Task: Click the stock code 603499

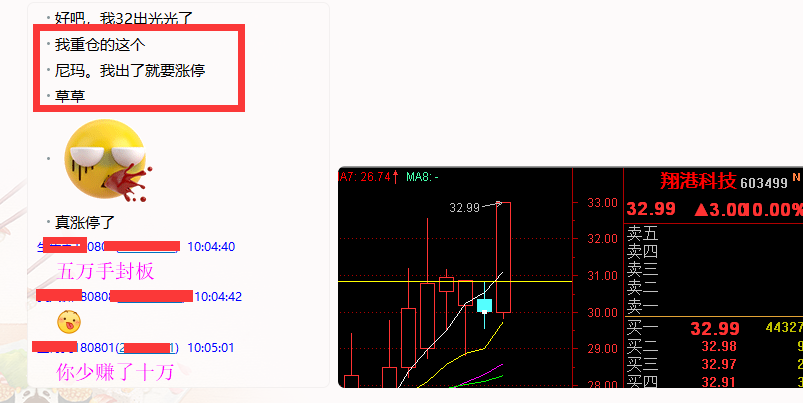Action: click(764, 182)
